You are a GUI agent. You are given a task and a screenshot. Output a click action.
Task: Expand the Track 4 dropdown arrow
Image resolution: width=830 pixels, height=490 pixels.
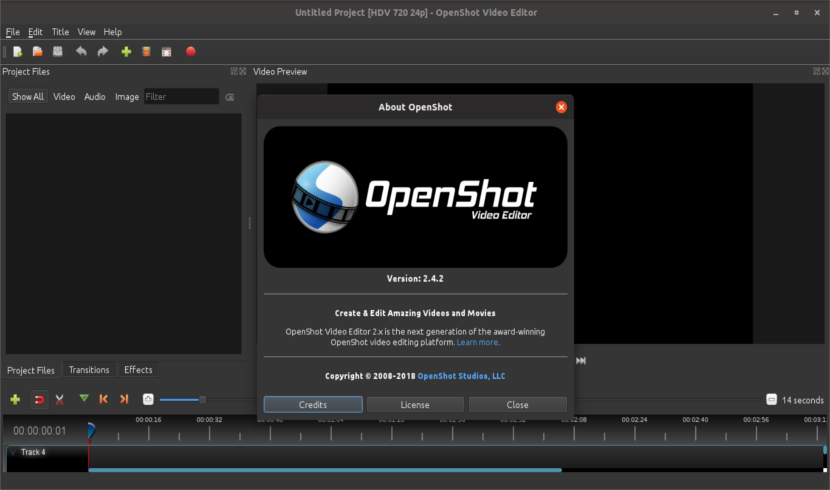pyautogui.click(x=12, y=452)
